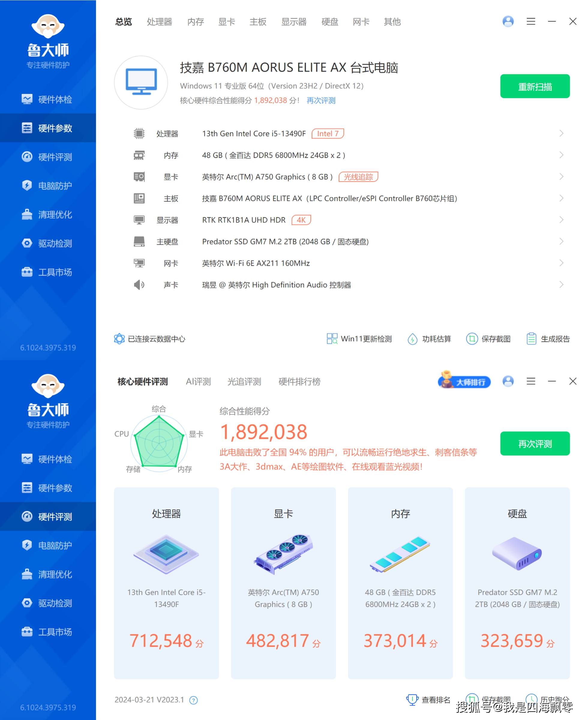This screenshot has width=588, height=720.
Task: Click the 功耗估算 power estimation icon
Action: pyautogui.click(x=412, y=339)
